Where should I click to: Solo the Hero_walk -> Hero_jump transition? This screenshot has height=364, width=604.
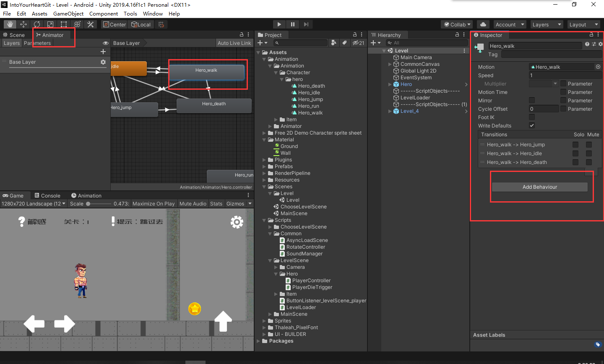pyautogui.click(x=575, y=145)
